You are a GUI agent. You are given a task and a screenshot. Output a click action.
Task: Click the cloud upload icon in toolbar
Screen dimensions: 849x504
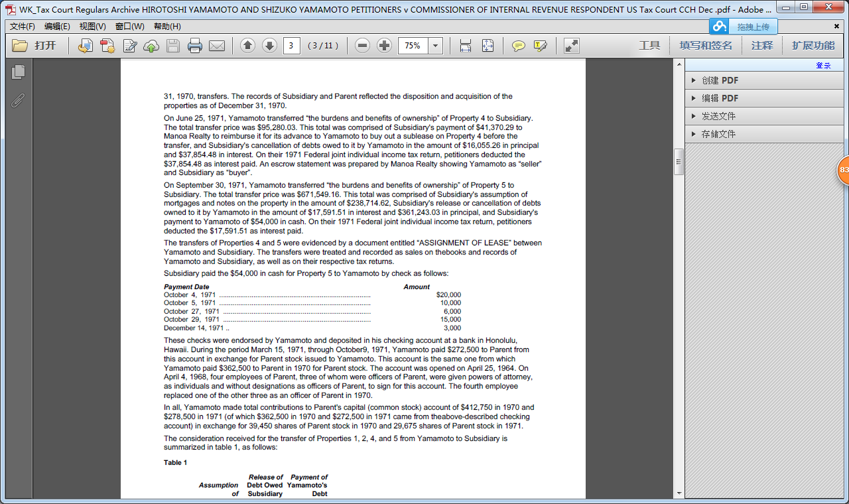151,46
